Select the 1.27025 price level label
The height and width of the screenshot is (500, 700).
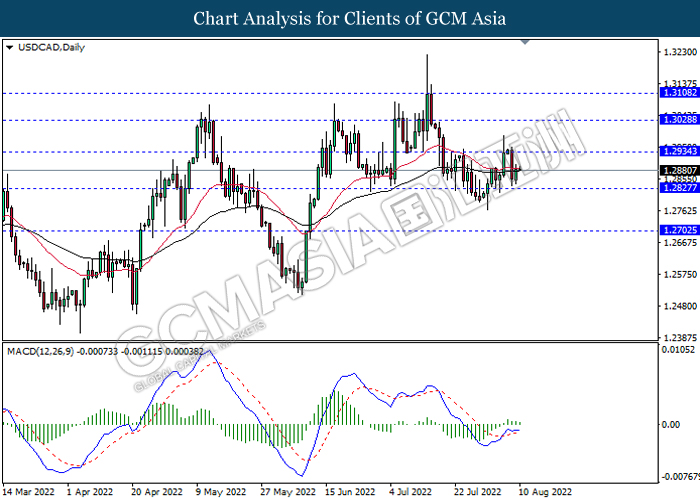pos(680,230)
